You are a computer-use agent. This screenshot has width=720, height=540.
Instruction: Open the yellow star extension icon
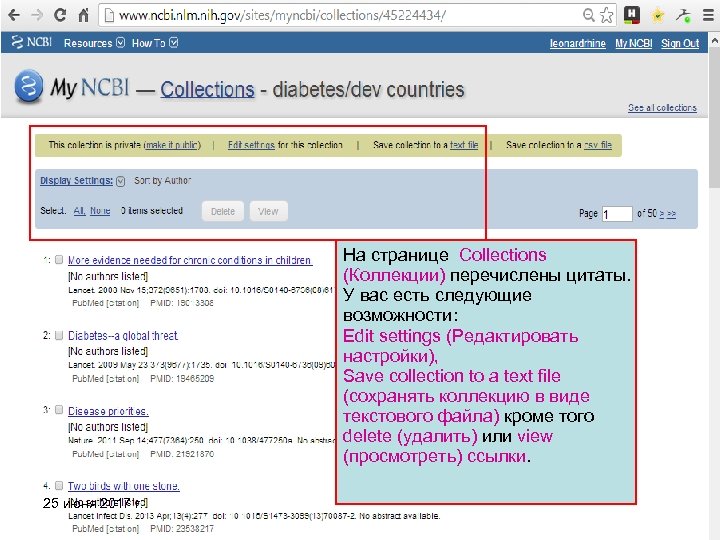pos(658,16)
